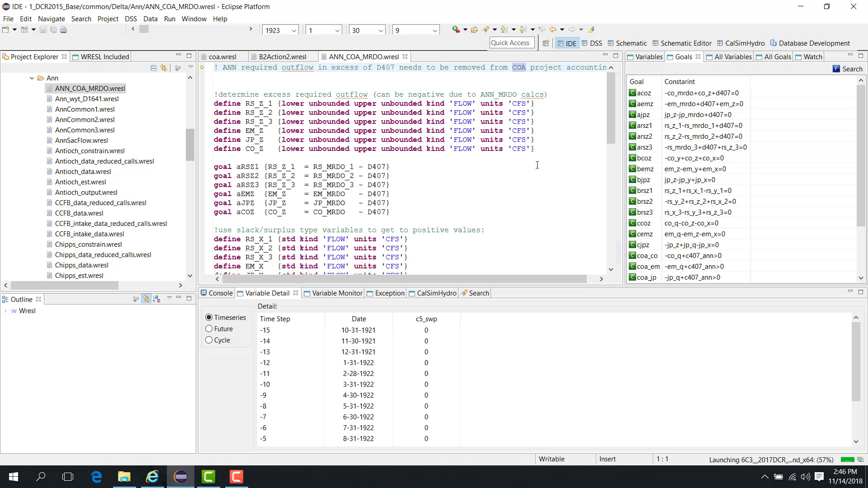Open Project Explorer View Menu triangle

tap(191, 67)
